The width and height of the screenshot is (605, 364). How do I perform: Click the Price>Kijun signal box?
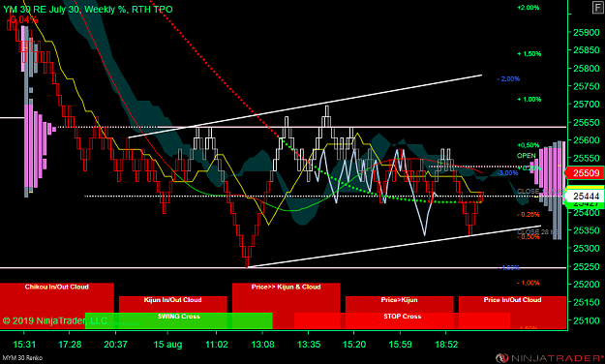tap(400, 304)
